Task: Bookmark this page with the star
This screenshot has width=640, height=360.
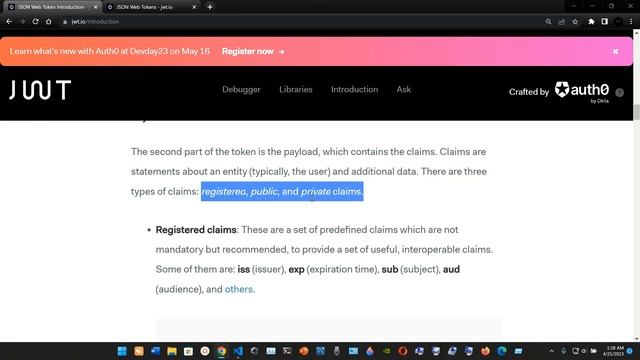Action: point(575,22)
